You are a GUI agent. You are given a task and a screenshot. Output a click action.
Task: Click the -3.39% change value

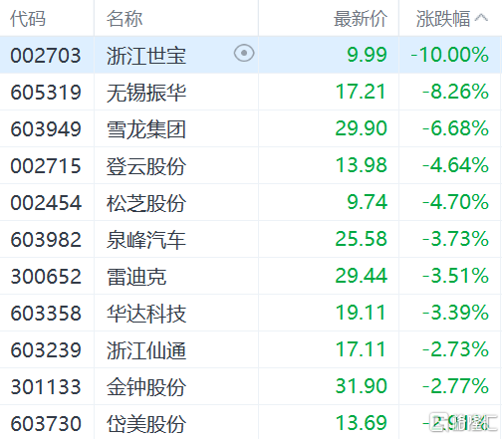pos(455,313)
